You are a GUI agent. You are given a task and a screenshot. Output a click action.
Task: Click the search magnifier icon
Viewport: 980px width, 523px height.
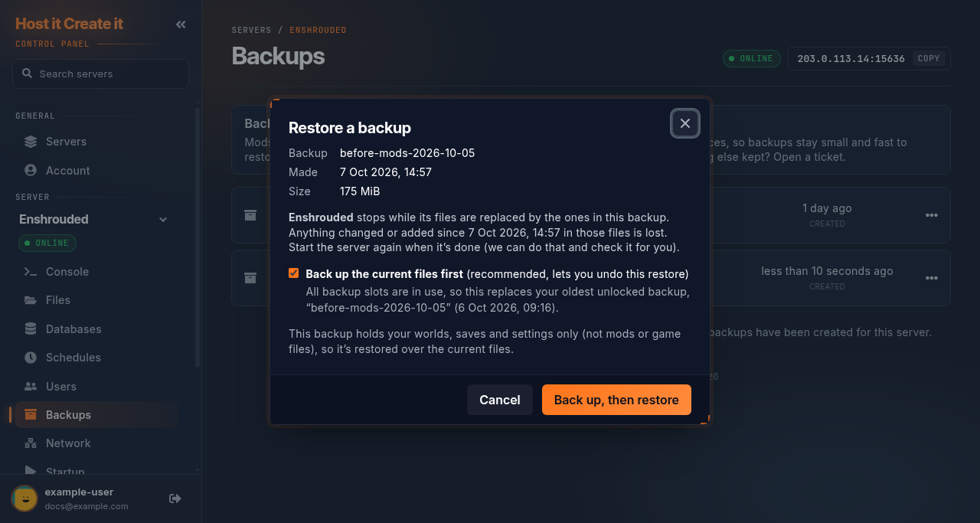(27, 74)
